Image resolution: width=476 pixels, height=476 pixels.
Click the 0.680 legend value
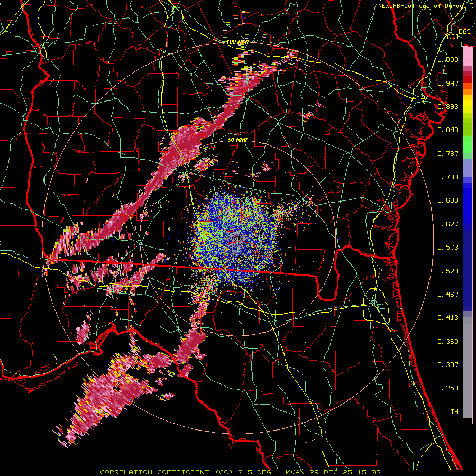(x=448, y=200)
